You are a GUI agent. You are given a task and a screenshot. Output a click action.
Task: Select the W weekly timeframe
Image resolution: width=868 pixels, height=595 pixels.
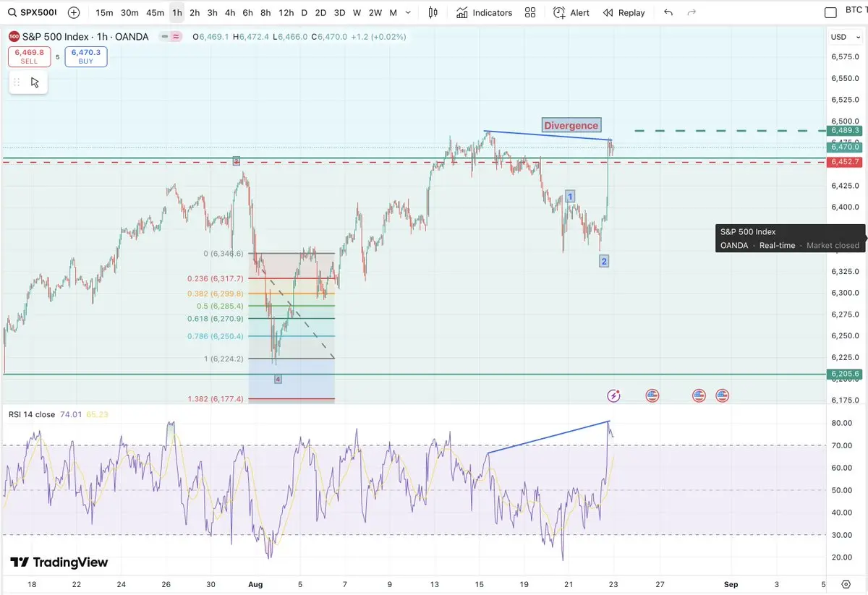point(357,12)
